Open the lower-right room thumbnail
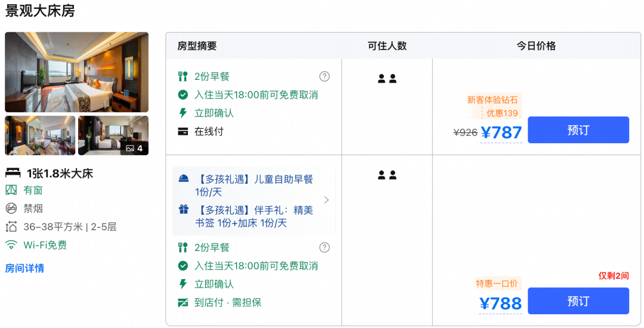The image size is (644, 328). pos(113,135)
